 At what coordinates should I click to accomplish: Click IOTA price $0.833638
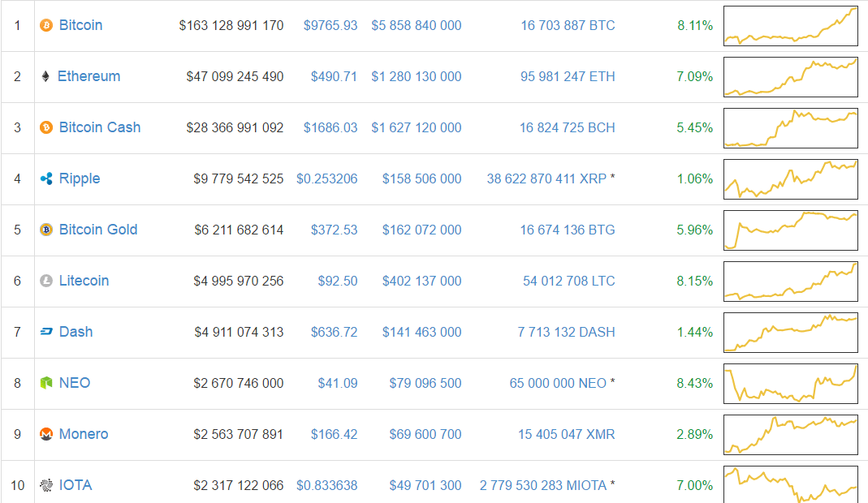tap(327, 485)
